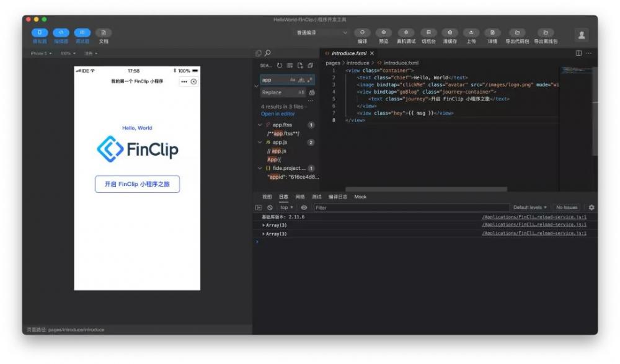The width and height of the screenshot is (620, 364).
Task: Clear the console log
Action: click(270, 207)
